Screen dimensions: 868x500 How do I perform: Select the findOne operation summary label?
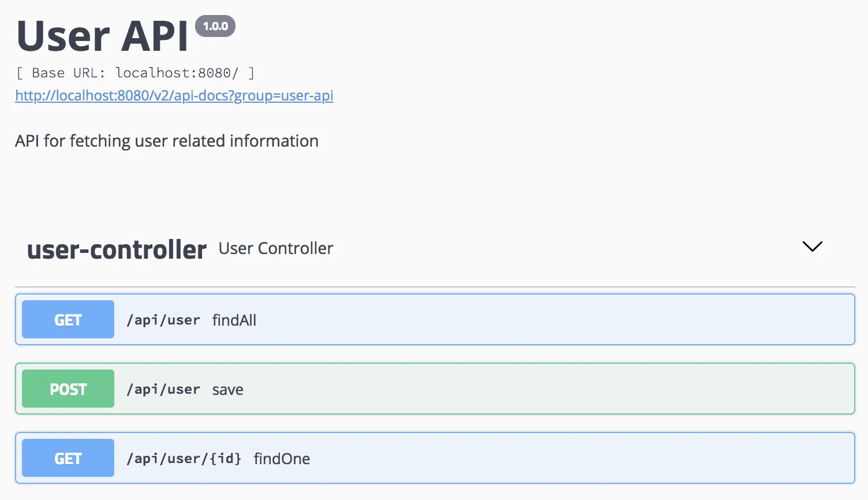coord(281,458)
